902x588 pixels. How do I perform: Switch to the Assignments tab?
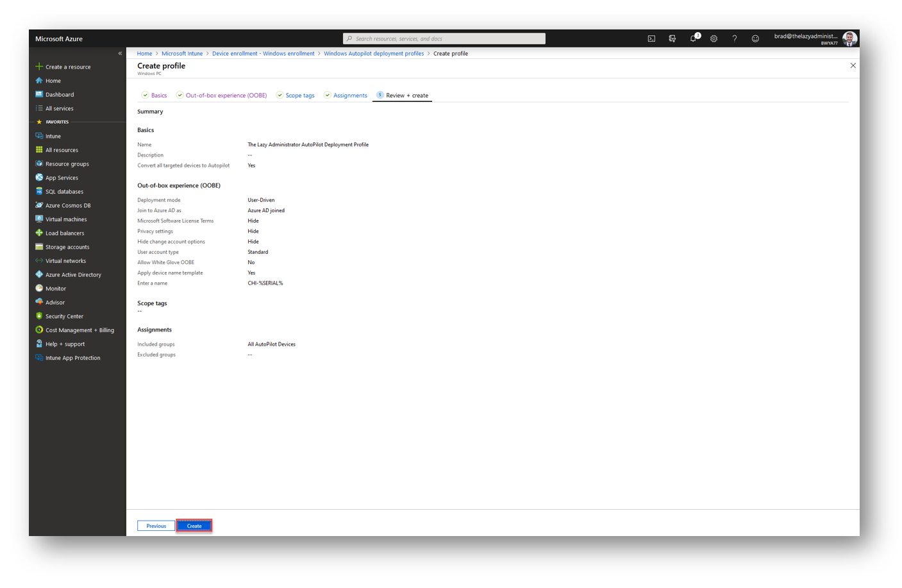point(346,96)
